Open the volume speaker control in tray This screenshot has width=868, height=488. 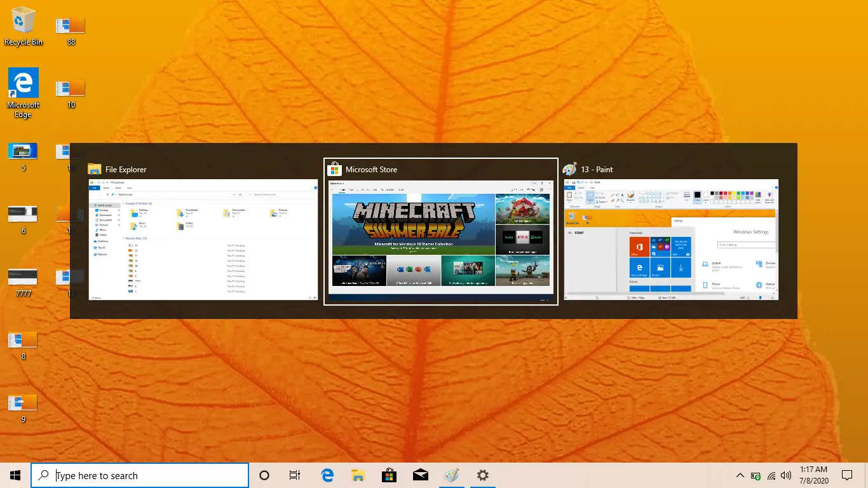(786, 475)
